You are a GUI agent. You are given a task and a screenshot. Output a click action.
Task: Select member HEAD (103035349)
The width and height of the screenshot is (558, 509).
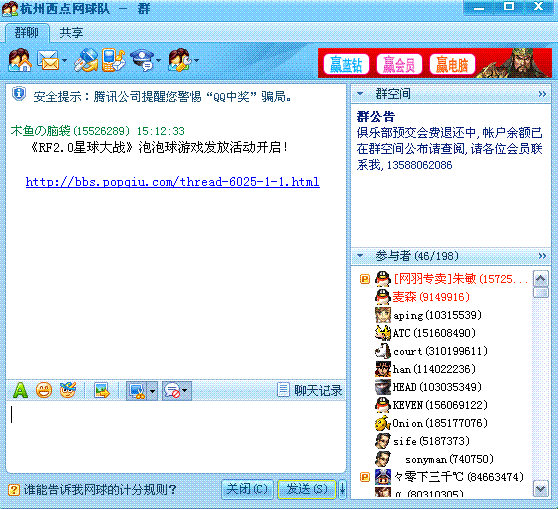[x=428, y=387]
